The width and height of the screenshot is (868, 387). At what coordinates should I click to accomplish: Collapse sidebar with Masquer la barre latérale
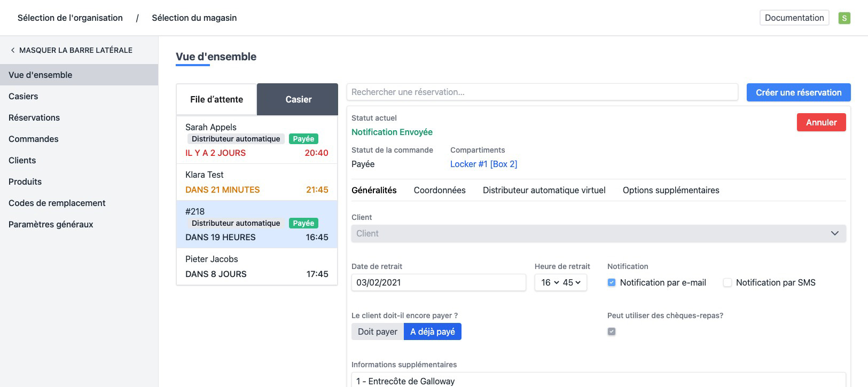tap(71, 50)
